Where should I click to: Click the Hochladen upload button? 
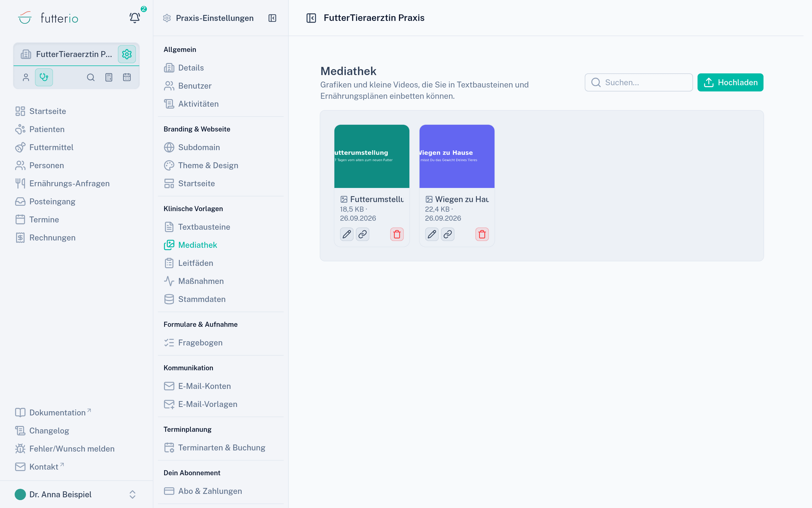(730, 82)
